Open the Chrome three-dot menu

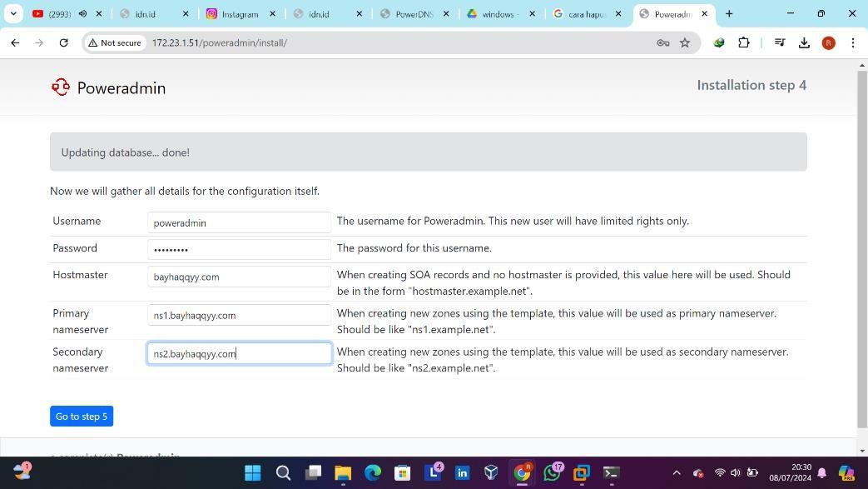(852, 42)
